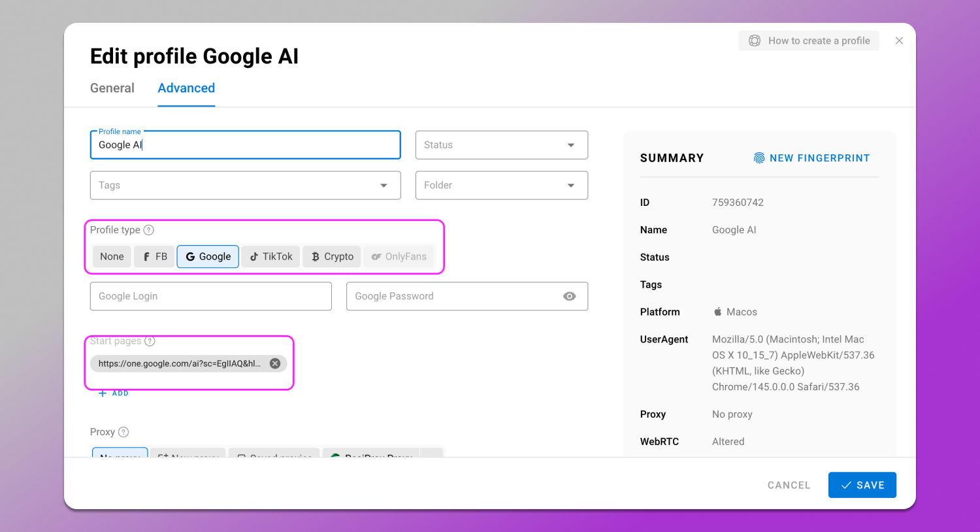This screenshot has height=532, width=980.
Task: Close the Edit profile dialog
Action: [x=899, y=41]
